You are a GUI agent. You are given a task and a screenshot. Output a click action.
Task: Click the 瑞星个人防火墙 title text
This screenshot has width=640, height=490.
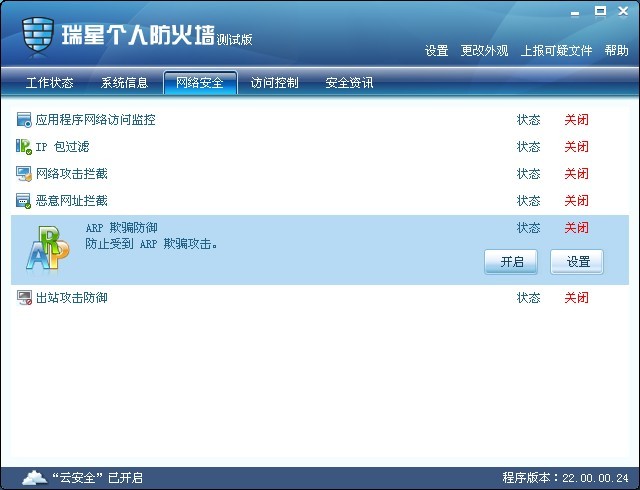pyautogui.click(x=138, y=35)
